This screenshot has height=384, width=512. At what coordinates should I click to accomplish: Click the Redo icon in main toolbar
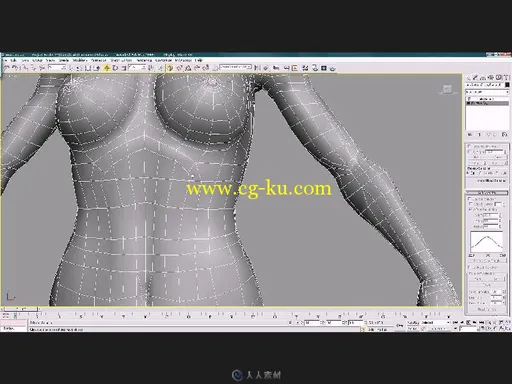[x=15, y=68]
